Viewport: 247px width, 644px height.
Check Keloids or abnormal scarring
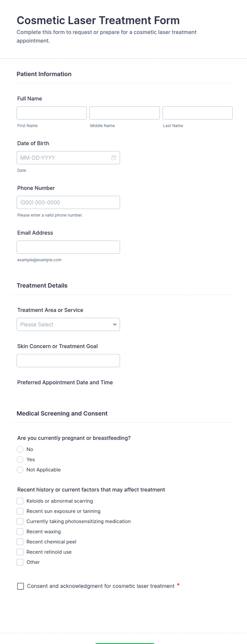pyautogui.click(x=20, y=501)
